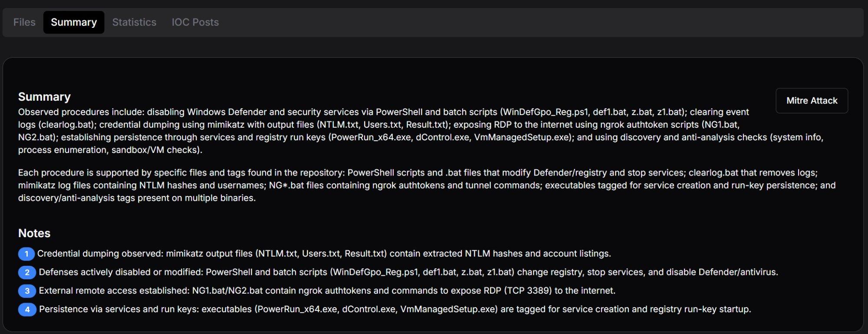Switch to the Files tab
The width and height of the screenshot is (868, 334).
(24, 22)
